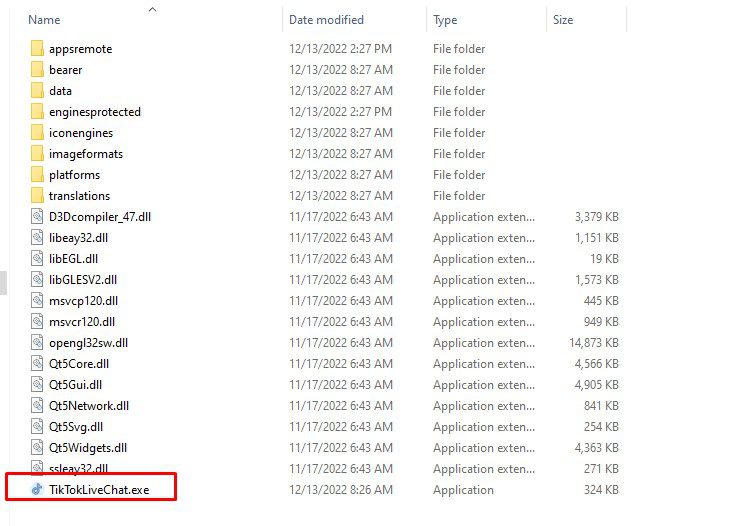Click the libGLESV2.dll file icon

click(x=37, y=279)
